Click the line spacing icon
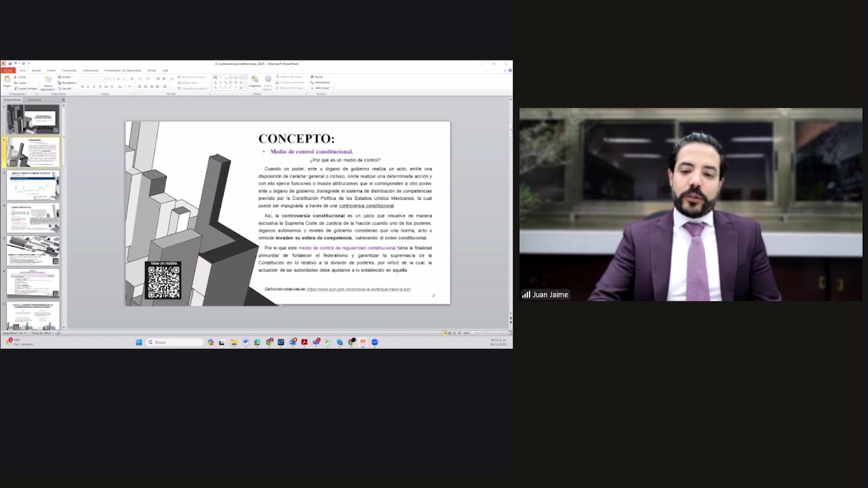The height and width of the screenshot is (488, 868). click(171, 79)
